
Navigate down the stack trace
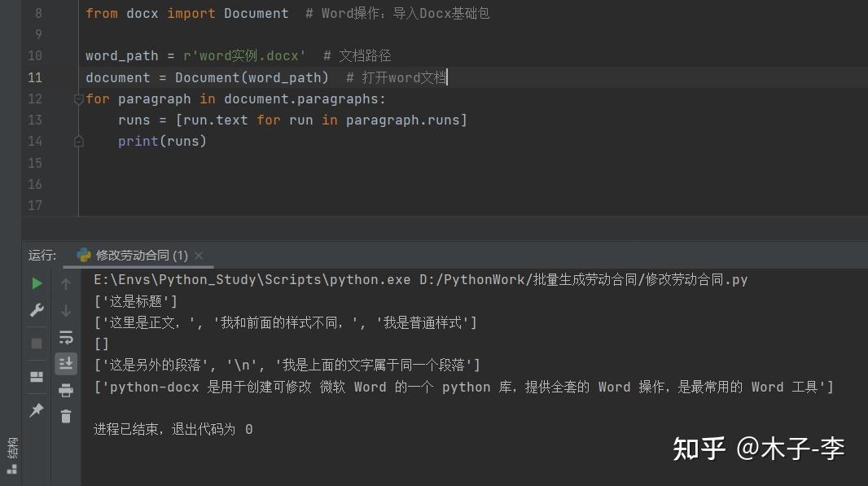coord(66,310)
